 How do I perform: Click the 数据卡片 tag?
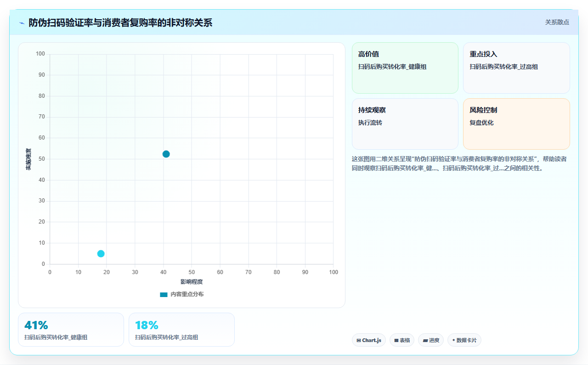tap(464, 340)
